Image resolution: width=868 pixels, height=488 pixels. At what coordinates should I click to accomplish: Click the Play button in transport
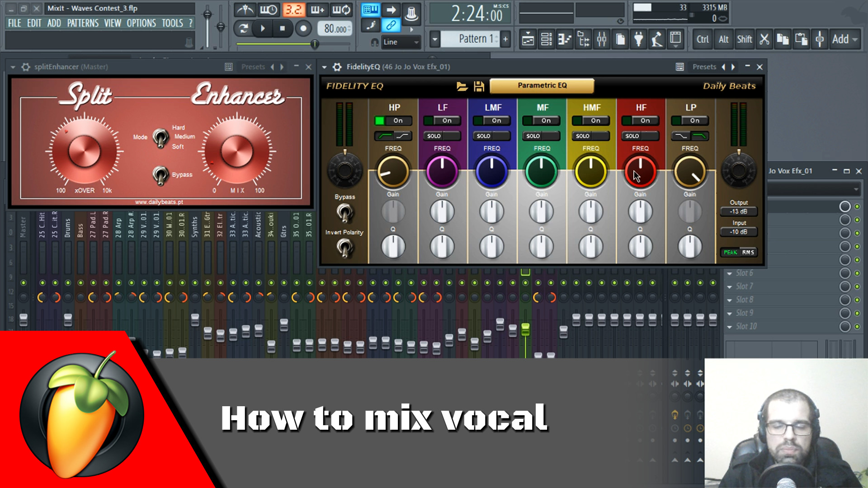pyautogui.click(x=263, y=28)
